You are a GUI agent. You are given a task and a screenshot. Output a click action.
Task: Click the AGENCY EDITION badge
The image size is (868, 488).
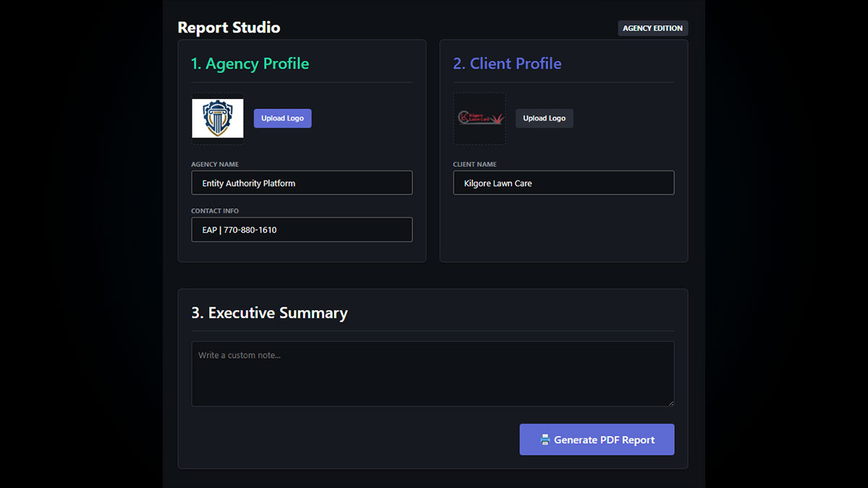pos(652,28)
